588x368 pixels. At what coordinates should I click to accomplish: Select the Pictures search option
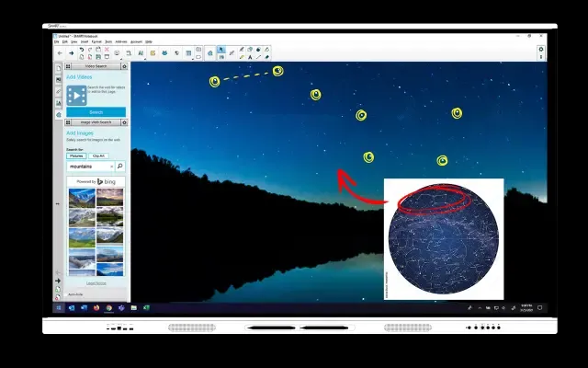coord(76,155)
